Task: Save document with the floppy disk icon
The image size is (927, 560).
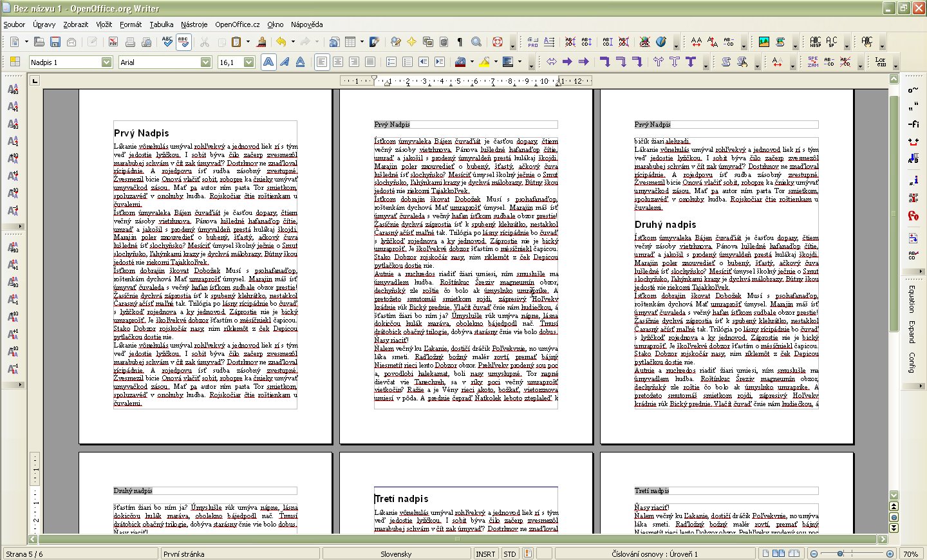Action: pos(55,42)
